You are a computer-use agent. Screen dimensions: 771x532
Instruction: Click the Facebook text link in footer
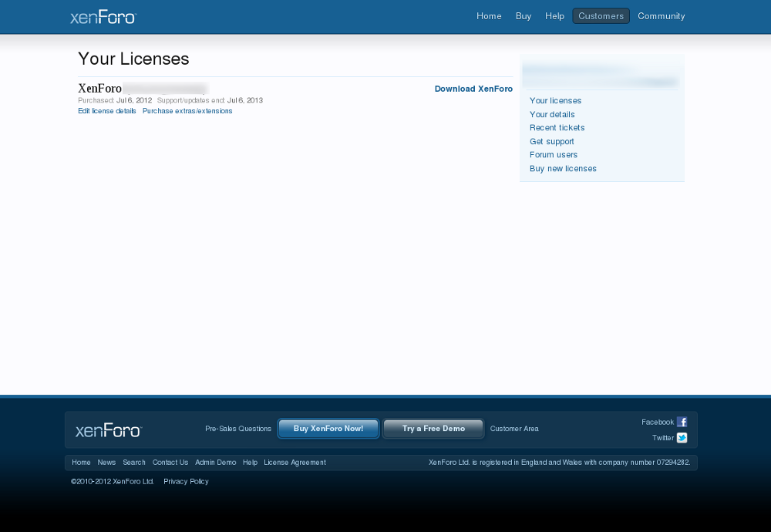click(658, 423)
